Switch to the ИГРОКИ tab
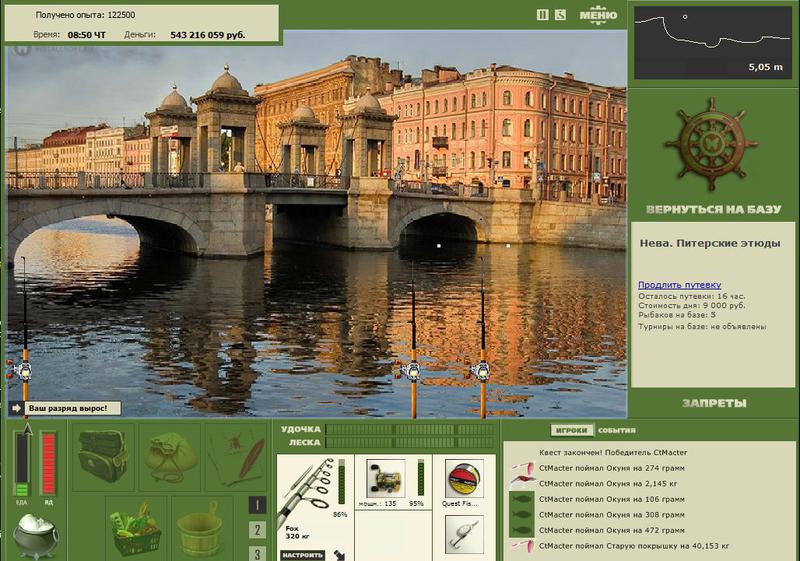800x561 pixels. coord(571,430)
